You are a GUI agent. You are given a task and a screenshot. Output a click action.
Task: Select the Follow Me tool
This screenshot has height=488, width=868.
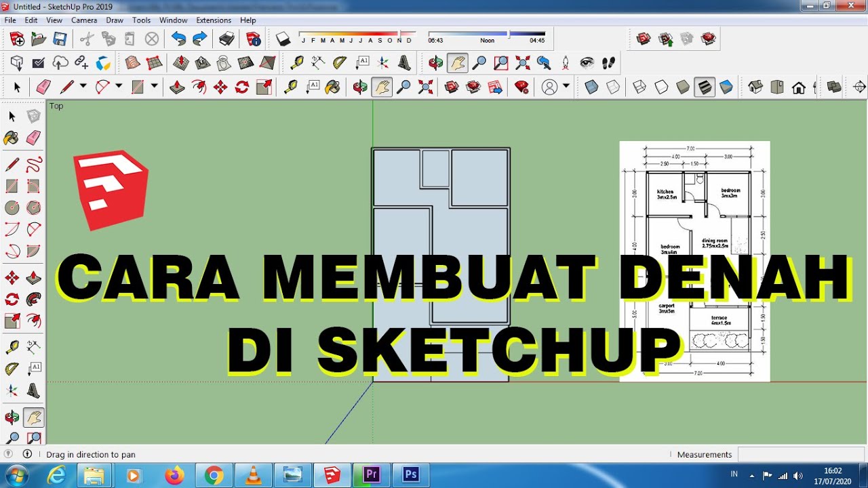[34, 299]
